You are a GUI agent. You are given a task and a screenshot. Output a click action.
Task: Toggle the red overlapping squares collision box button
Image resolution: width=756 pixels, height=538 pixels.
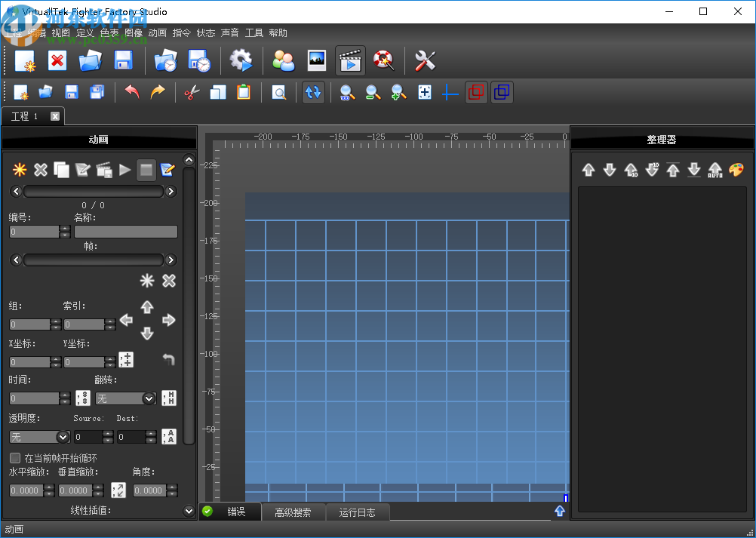point(476,93)
